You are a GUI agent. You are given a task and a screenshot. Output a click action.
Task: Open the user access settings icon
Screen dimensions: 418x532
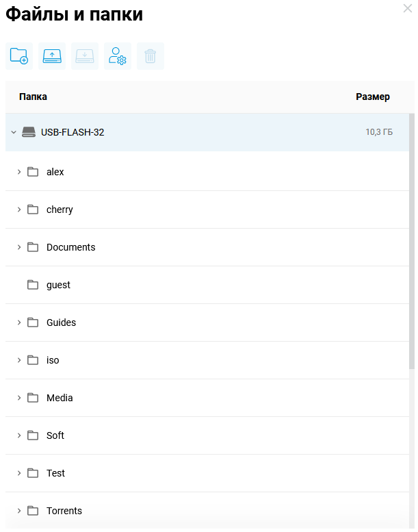click(x=118, y=56)
